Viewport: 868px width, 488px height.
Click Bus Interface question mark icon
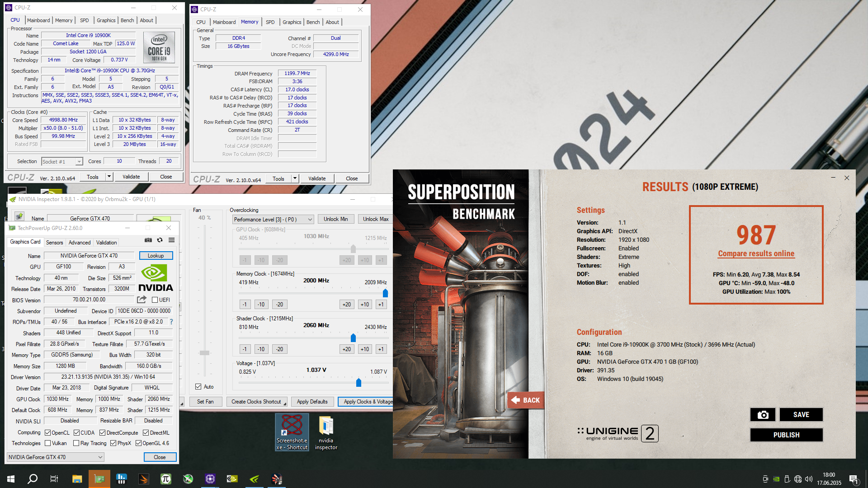[x=171, y=322]
